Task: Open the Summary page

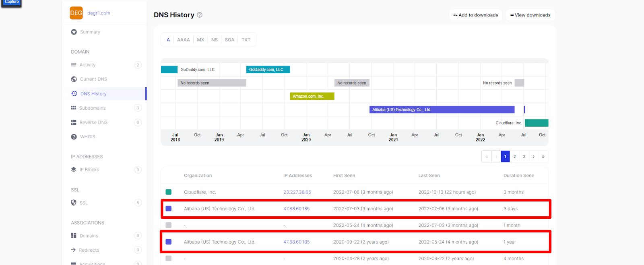Action: (90, 32)
